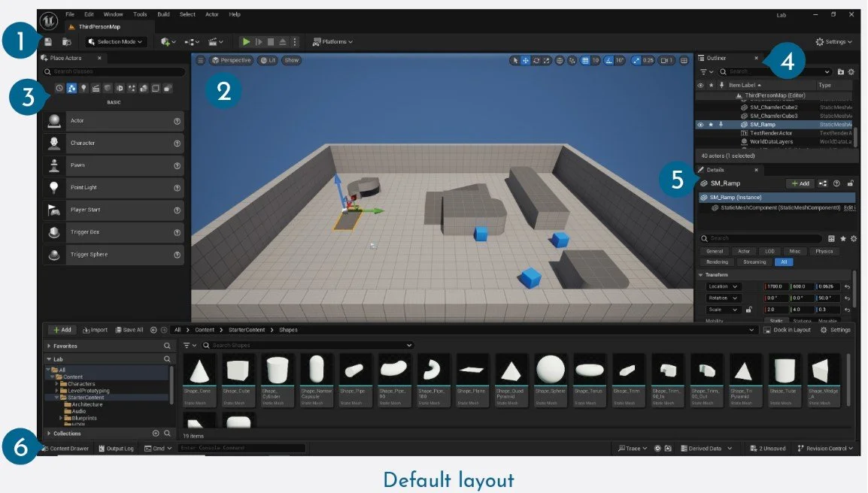Select the Basic shapes category icon in Place Actors
The image size is (868, 493).
point(71,88)
